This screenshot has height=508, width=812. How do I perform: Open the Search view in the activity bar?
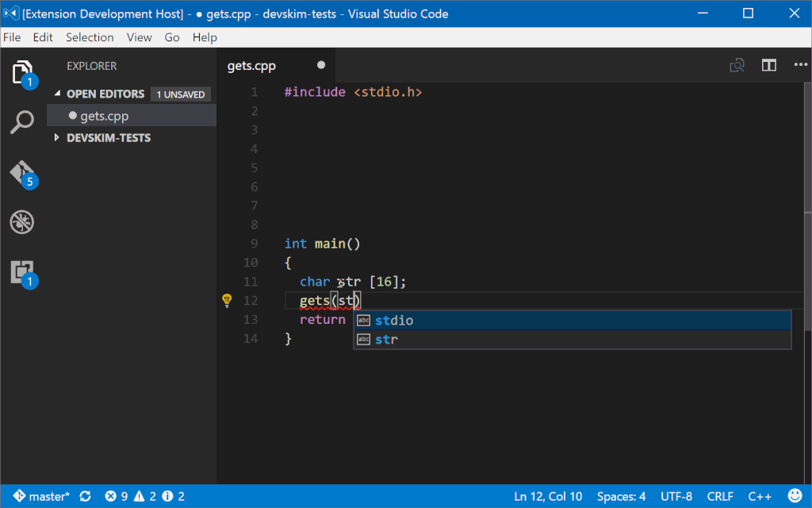[x=21, y=122]
